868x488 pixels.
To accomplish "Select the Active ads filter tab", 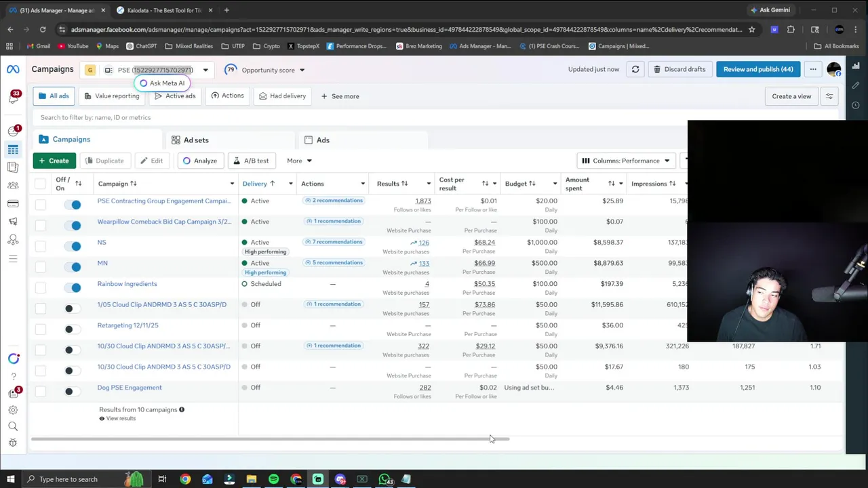I will click(175, 96).
